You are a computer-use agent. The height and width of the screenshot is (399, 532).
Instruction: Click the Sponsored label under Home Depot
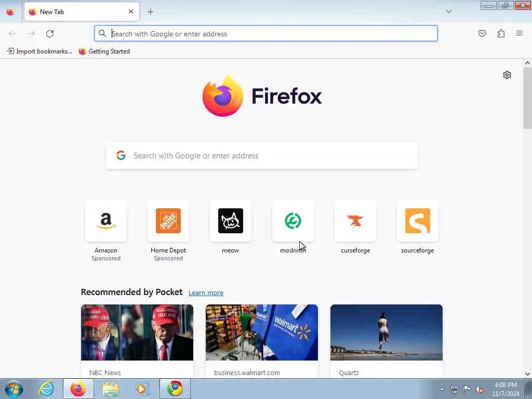[168, 258]
